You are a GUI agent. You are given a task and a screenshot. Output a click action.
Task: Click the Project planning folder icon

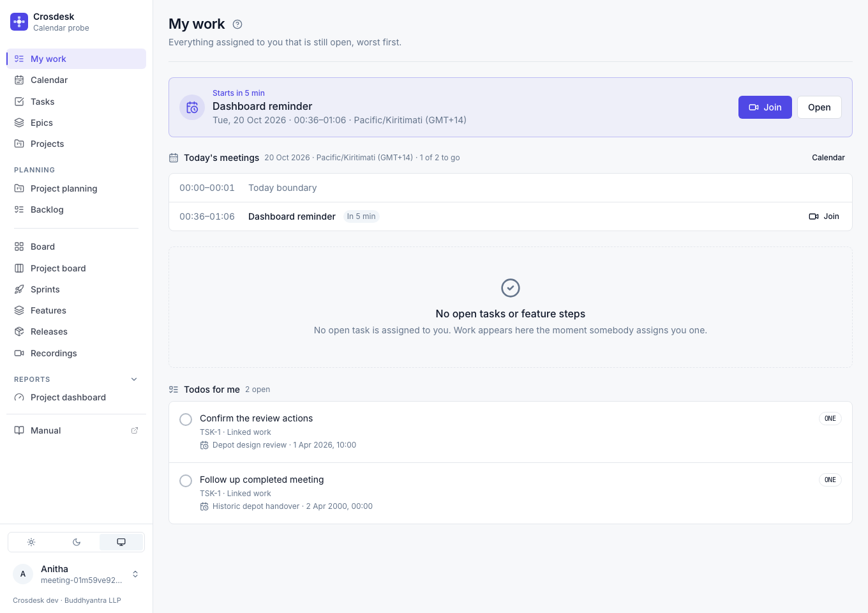(19, 188)
